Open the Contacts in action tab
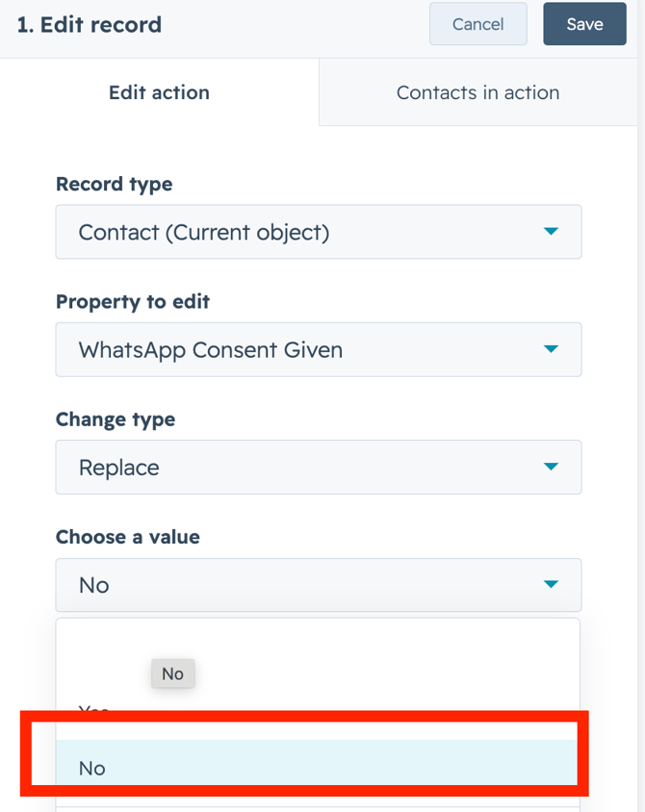 pos(477,92)
